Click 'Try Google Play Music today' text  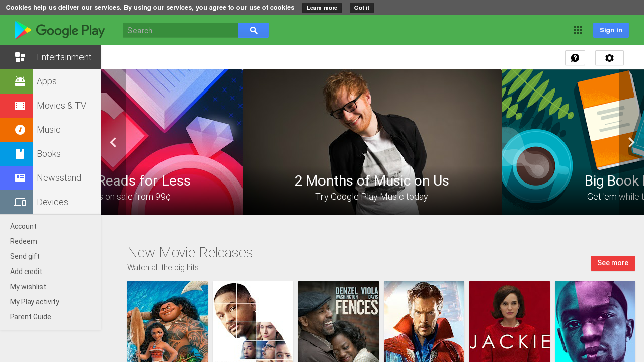[372, 197]
